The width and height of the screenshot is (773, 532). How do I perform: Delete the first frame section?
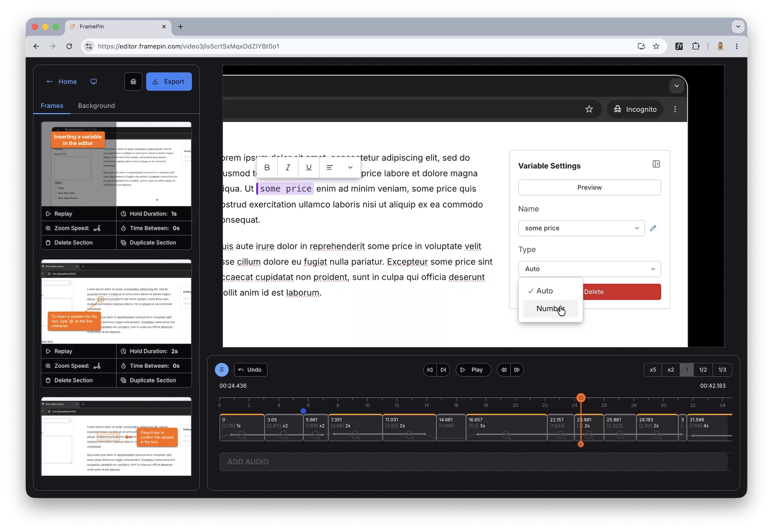(78, 243)
